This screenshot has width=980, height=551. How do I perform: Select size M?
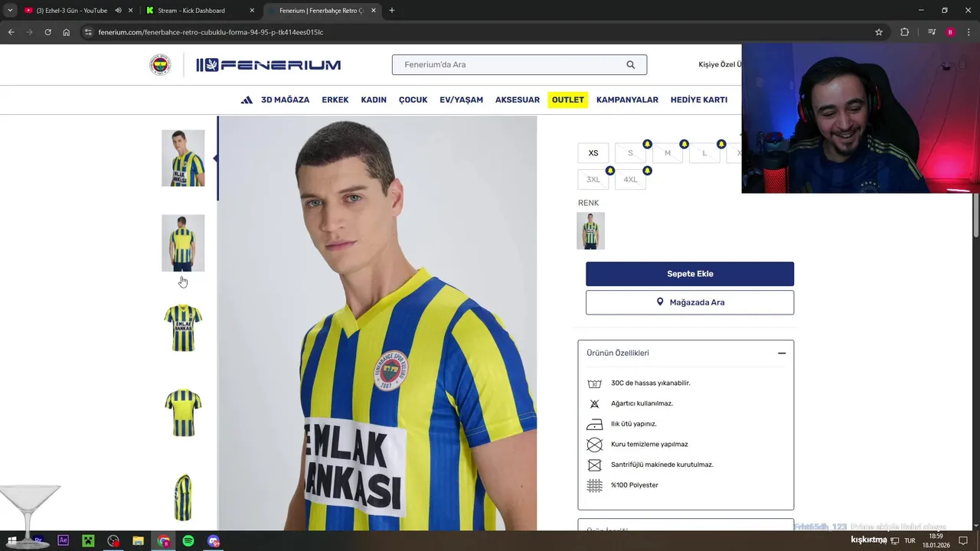tap(668, 153)
